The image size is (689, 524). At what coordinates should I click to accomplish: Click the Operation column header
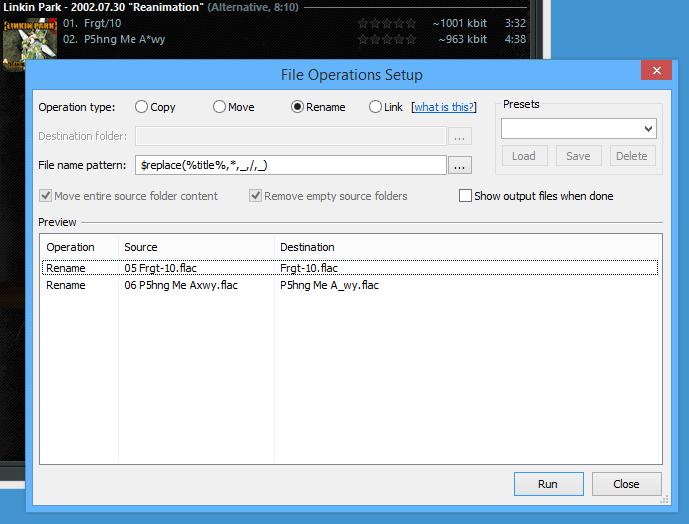(79, 247)
